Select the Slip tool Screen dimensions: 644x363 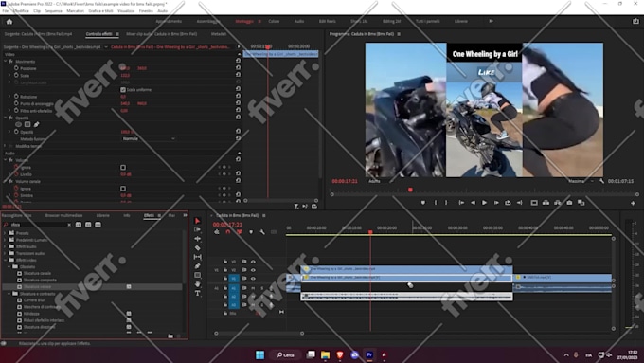click(198, 257)
